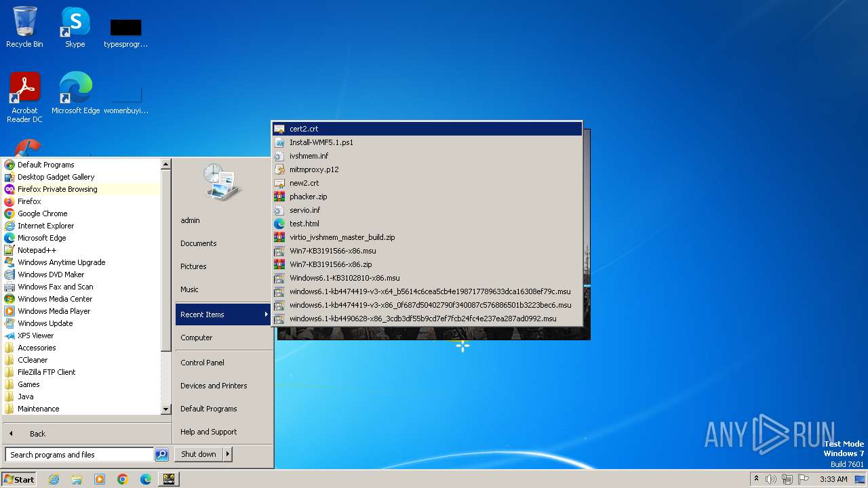Launch Skype from desktop shortcut
Screen dimensions: 868x488
pyautogui.click(x=75, y=27)
